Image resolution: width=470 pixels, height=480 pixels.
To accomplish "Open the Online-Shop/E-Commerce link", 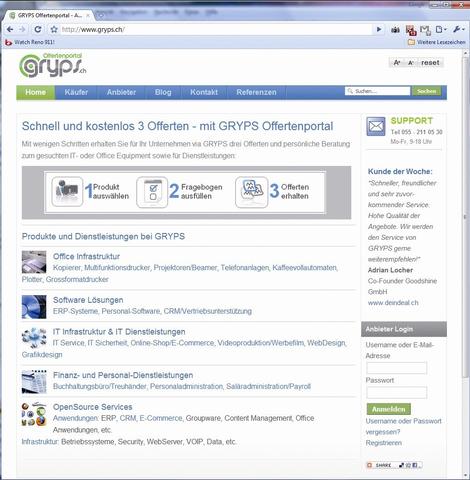I will (x=172, y=343).
